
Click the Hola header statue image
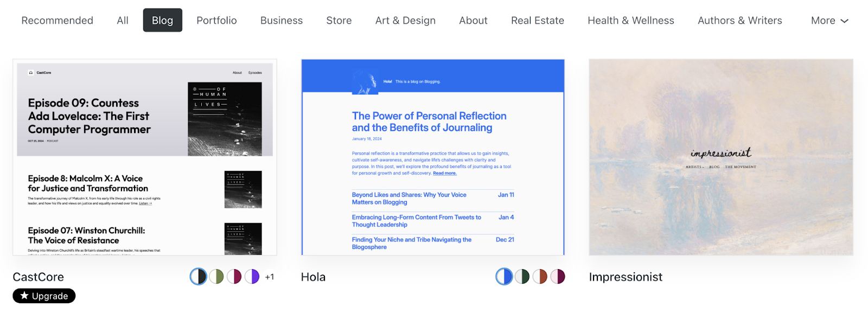pyautogui.click(x=365, y=82)
